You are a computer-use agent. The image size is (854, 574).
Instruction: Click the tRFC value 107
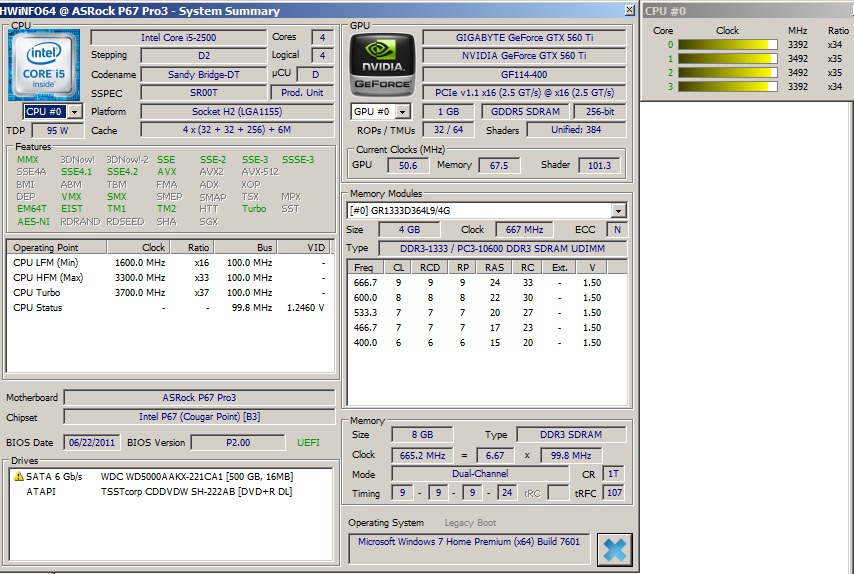coord(614,493)
